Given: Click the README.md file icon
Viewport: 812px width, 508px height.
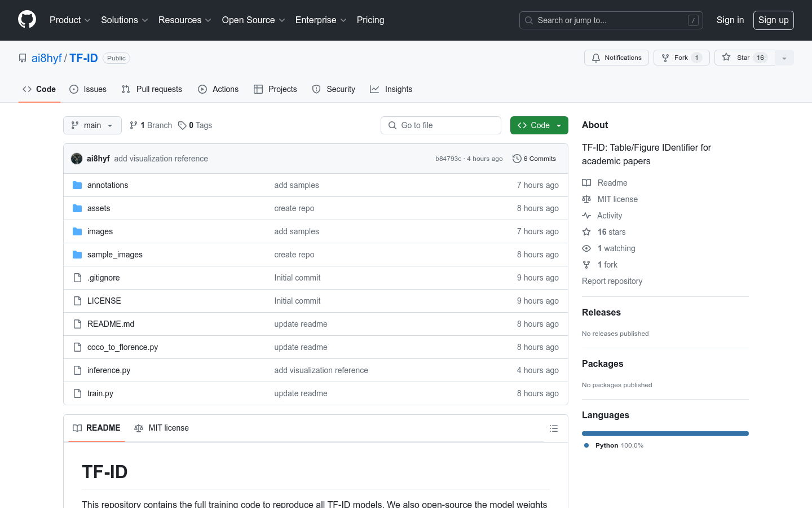Looking at the screenshot, I should pyautogui.click(x=77, y=324).
